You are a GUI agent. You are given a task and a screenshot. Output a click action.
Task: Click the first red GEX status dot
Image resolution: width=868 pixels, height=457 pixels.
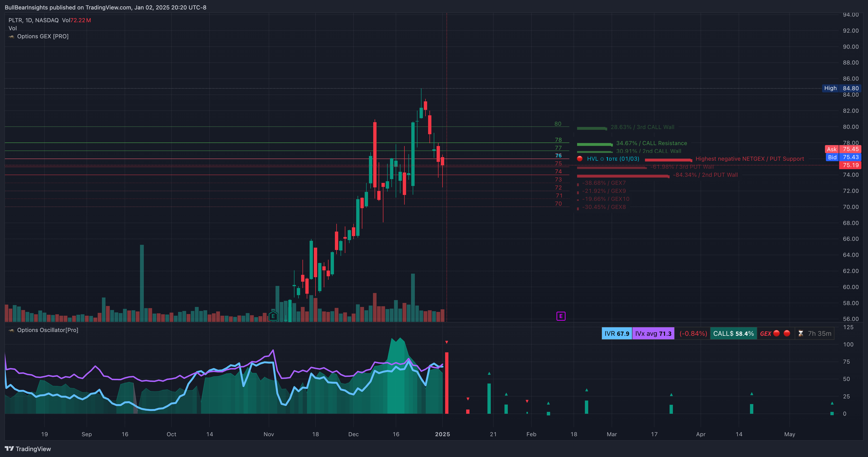pyautogui.click(x=777, y=333)
